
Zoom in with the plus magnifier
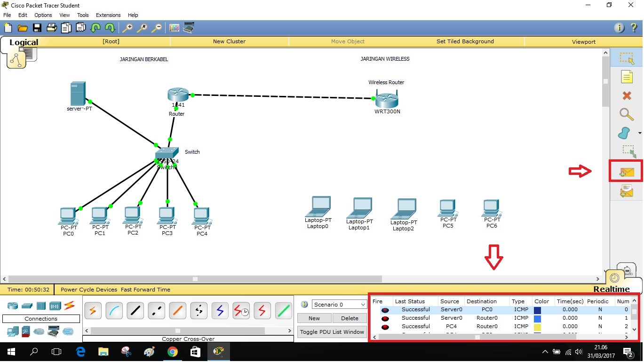coord(127,28)
